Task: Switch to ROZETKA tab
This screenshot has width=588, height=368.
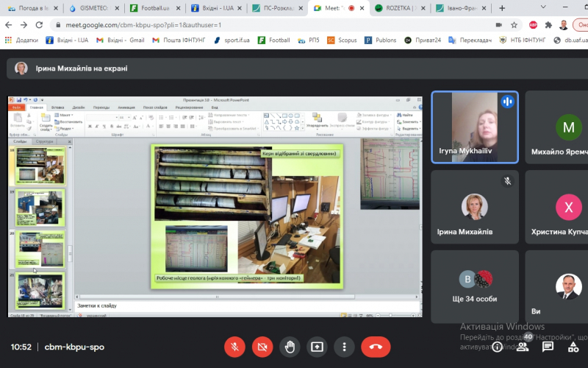Action: pyautogui.click(x=400, y=8)
